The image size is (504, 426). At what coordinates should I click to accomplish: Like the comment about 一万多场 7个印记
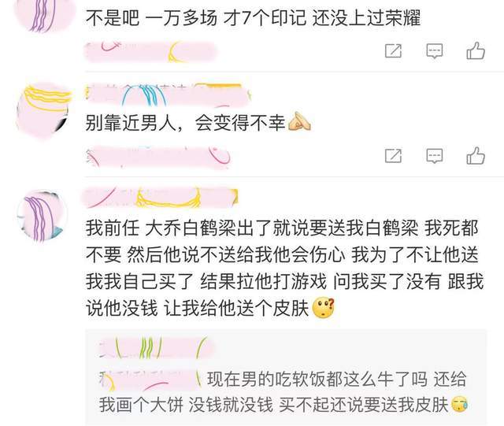[x=476, y=51]
